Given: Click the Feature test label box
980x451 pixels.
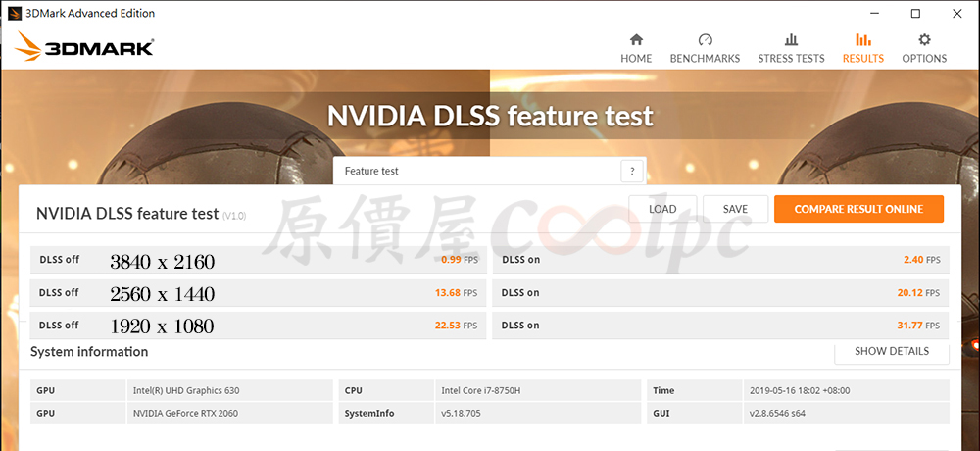Looking at the screenshot, I should [x=489, y=171].
